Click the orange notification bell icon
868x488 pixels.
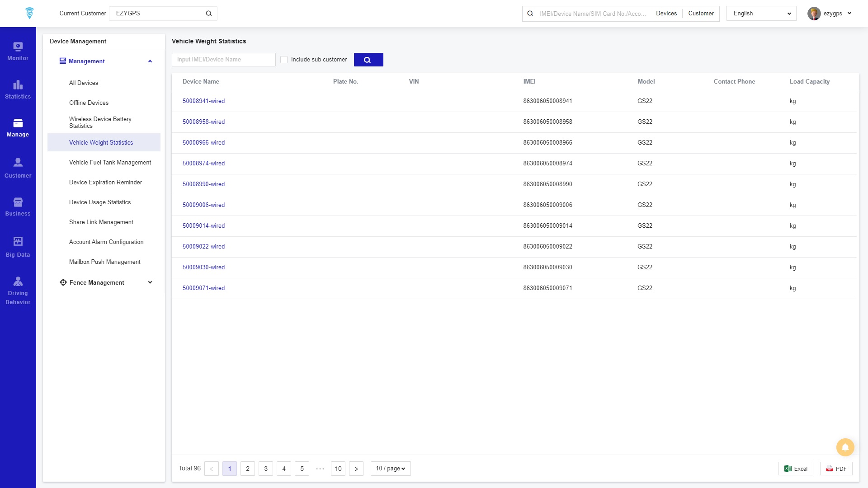[x=845, y=447]
